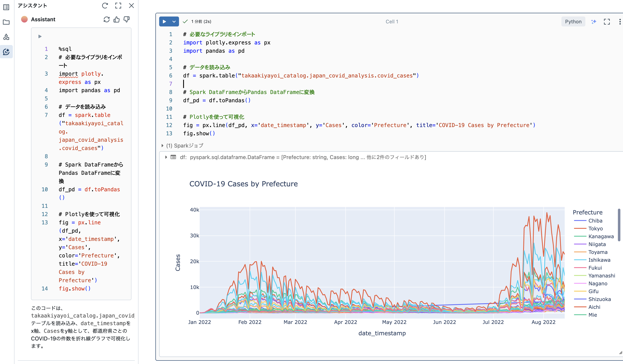The image size is (623, 364).
Task: Expand the Spark jobs section
Action: coord(162,146)
